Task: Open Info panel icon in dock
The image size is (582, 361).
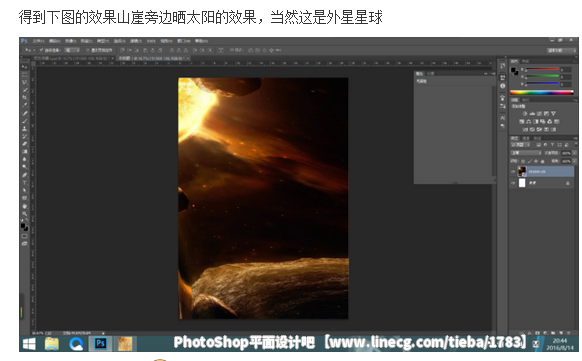Action: (503, 86)
